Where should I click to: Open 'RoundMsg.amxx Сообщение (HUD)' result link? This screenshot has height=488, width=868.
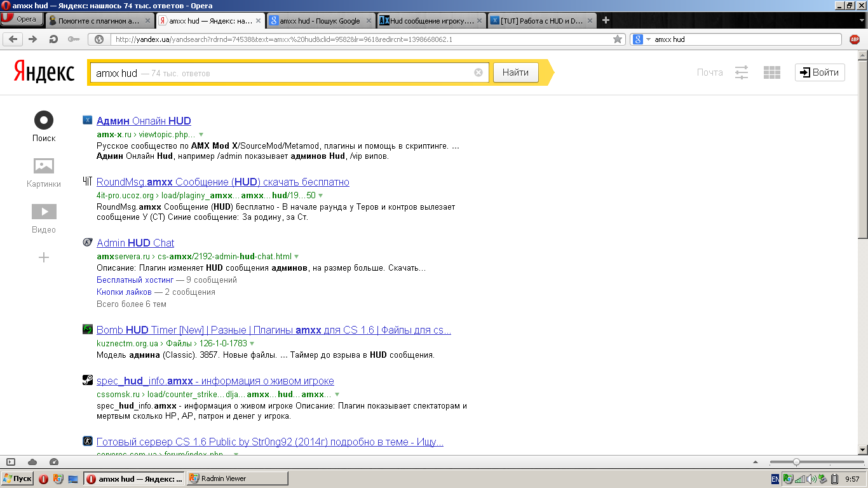pyautogui.click(x=223, y=182)
